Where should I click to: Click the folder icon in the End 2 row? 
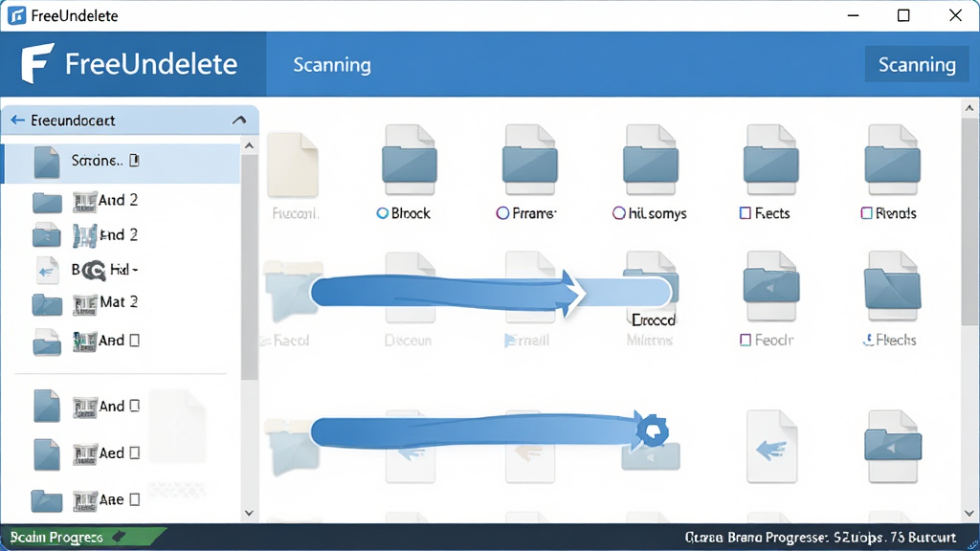point(47,235)
